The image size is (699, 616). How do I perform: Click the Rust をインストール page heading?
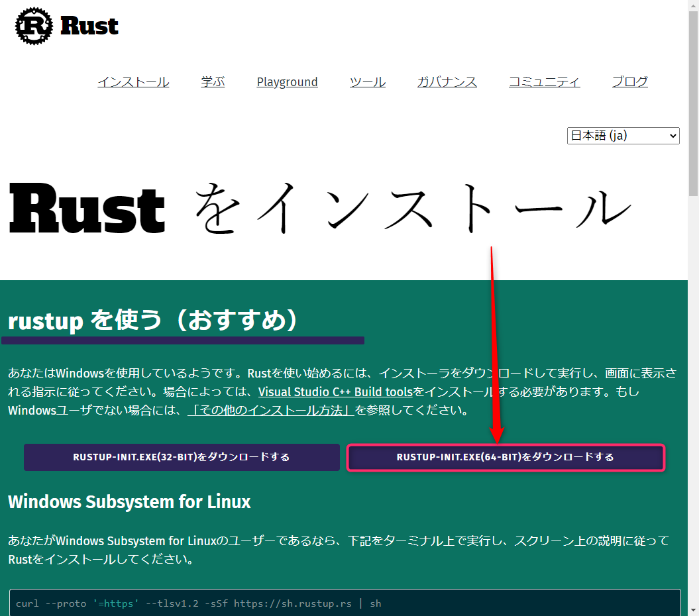[320, 209]
